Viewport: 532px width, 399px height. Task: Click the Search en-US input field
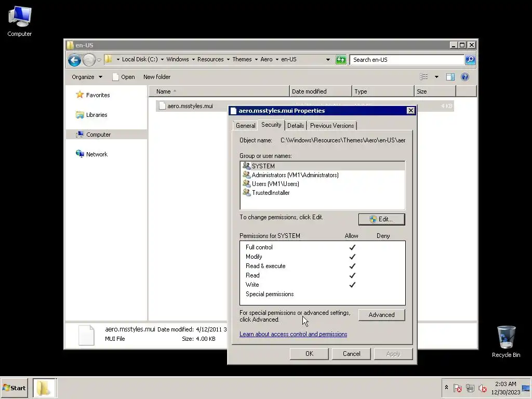pos(407,60)
